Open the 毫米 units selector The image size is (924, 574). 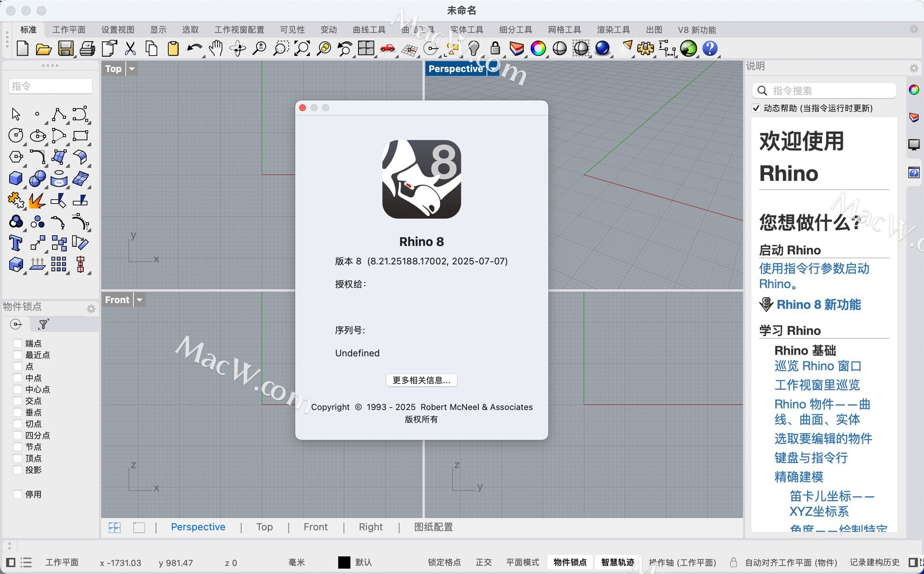point(296,562)
